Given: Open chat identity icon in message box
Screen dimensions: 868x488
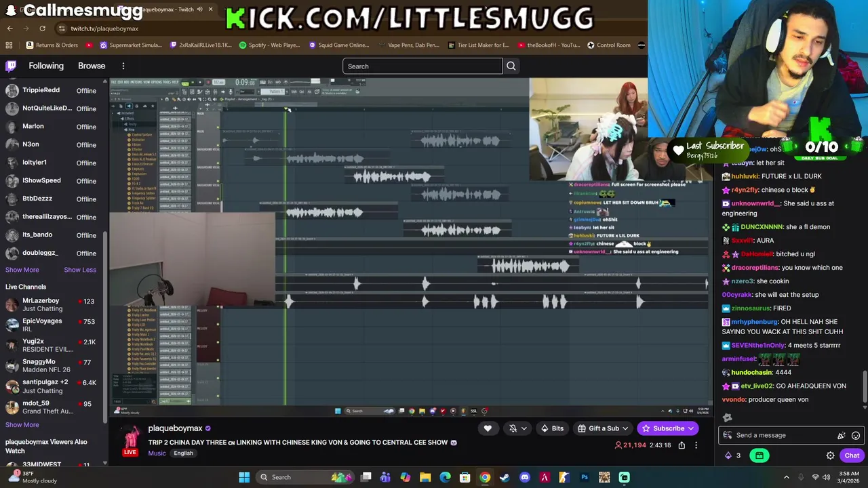Looking at the screenshot, I should [x=728, y=436].
